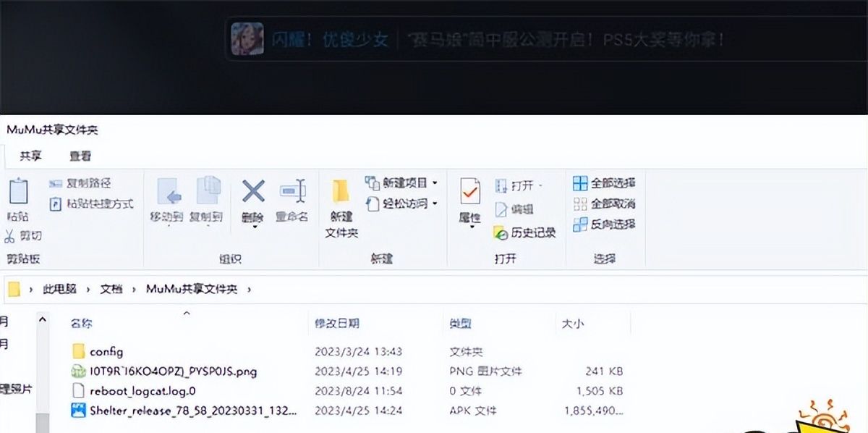The image size is (868, 433).
Task: Click Invert selection (反向选择)
Action: (x=604, y=224)
